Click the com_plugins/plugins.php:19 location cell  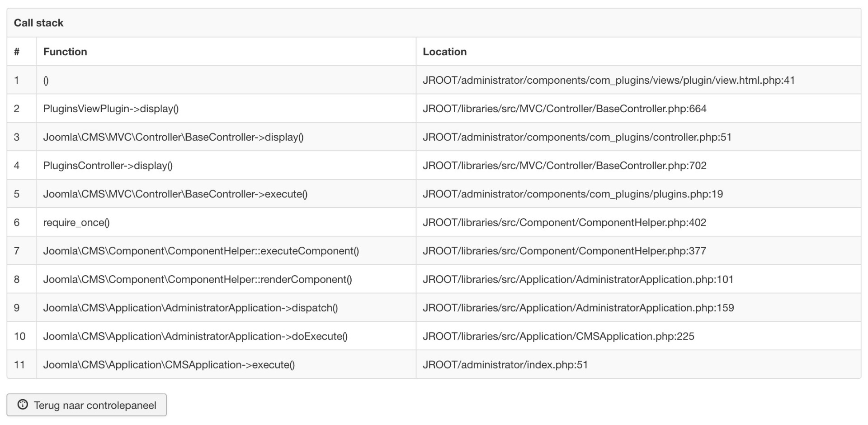(573, 194)
